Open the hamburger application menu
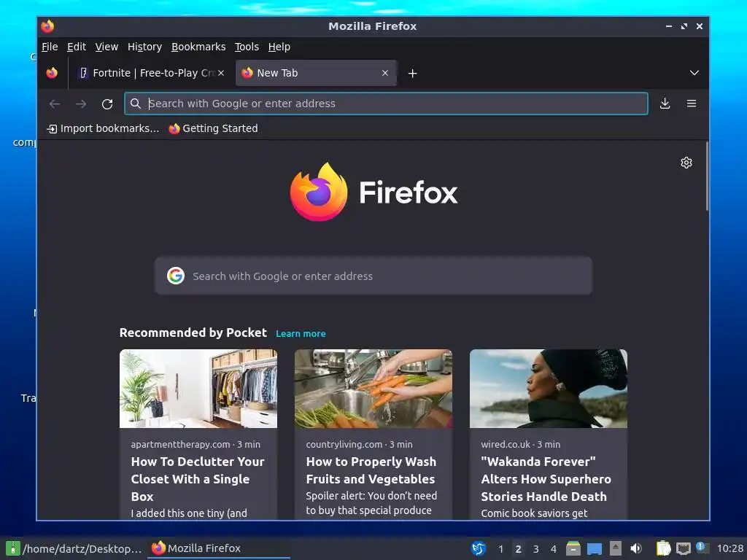 692,104
